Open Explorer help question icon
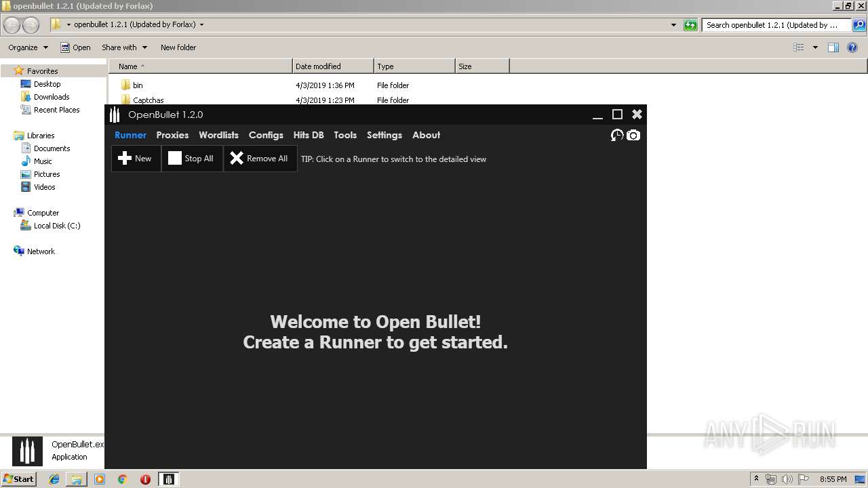Screen dimensions: 868x488 (852, 47)
